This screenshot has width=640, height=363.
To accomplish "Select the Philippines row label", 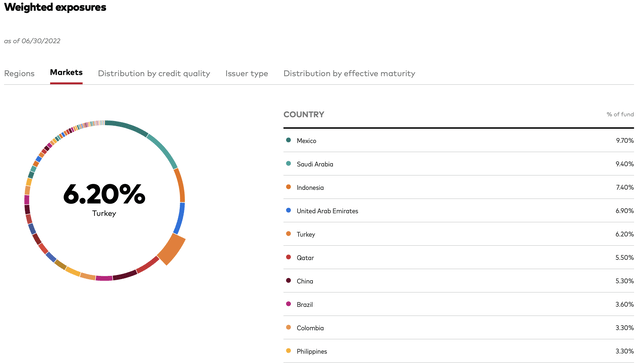I will click(x=311, y=351).
